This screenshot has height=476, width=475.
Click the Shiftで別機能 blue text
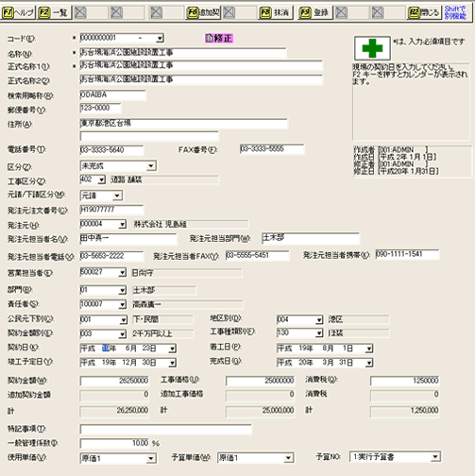pyautogui.click(x=455, y=13)
